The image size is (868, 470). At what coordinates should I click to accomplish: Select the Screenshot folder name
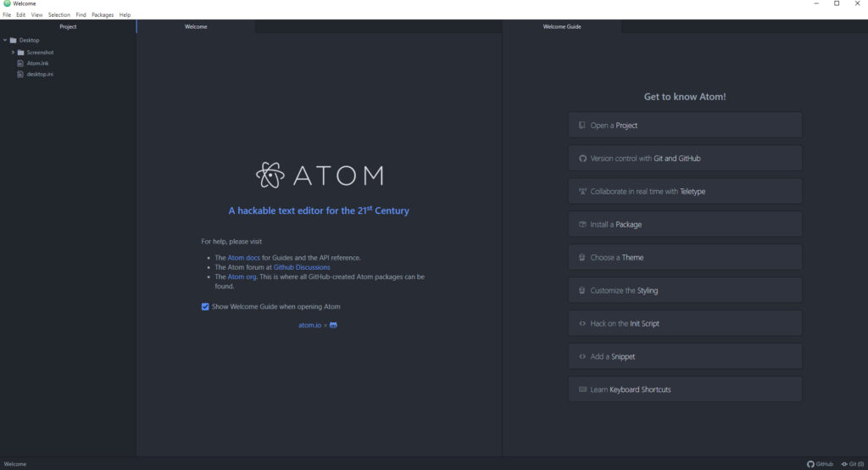[x=41, y=52]
